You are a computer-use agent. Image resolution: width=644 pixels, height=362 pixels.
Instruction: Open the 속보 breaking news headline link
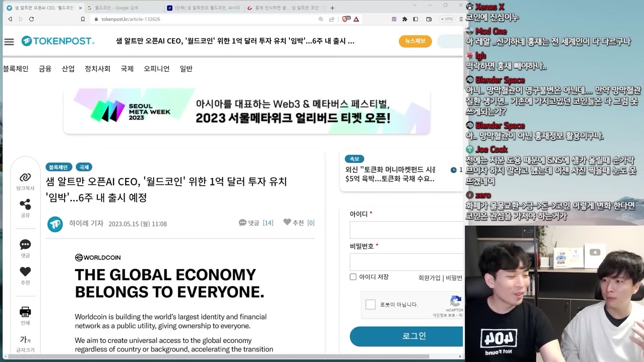click(390, 174)
